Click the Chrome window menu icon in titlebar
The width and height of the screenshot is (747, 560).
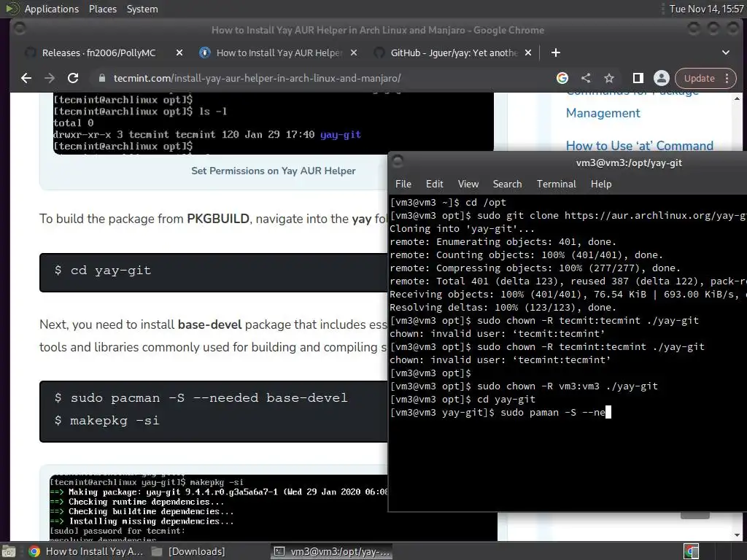click(x=20, y=29)
